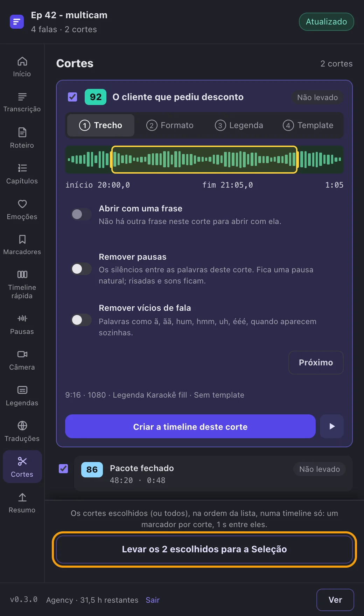Viewport: 364px width, 616px height.
Task: Click the 86 score badge
Action: (x=92, y=469)
